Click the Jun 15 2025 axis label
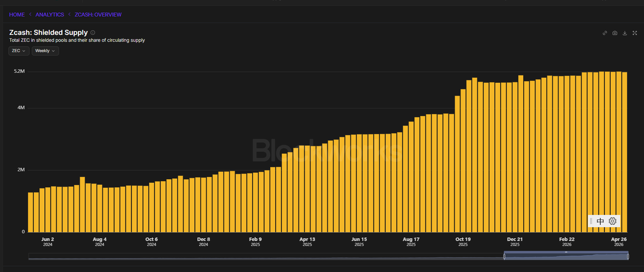Screen dimensions: 644x272 click(x=359, y=241)
